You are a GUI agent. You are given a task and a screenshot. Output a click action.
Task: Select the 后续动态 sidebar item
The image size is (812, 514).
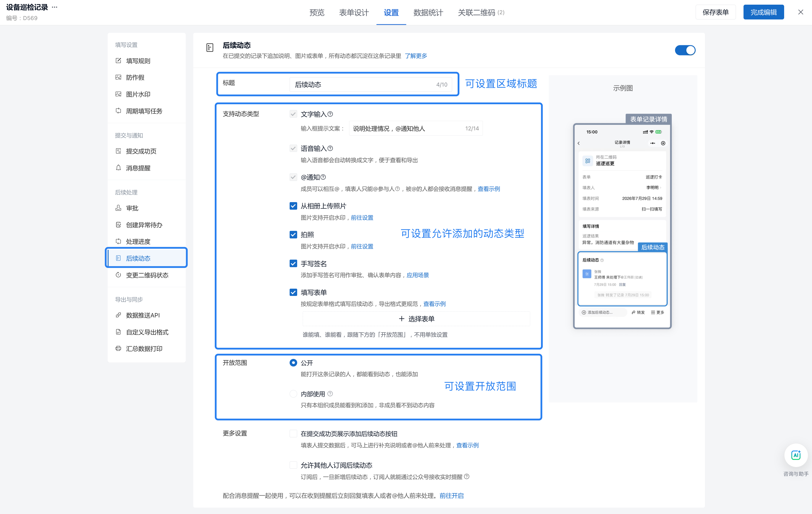tap(146, 258)
